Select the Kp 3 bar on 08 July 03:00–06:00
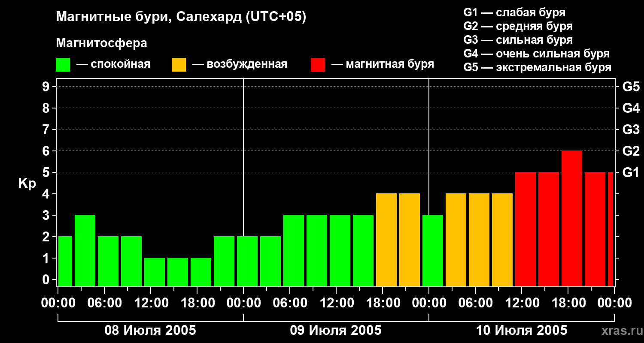The image size is (644, 343). [85, 251]
